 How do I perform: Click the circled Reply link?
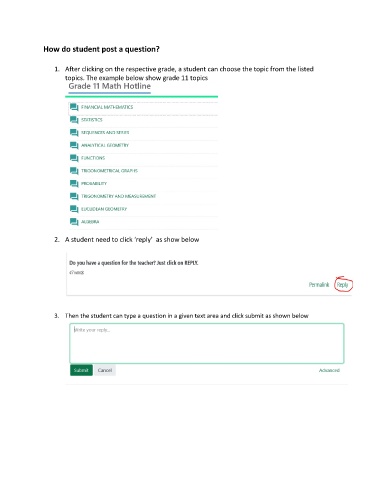pos(343,285)
